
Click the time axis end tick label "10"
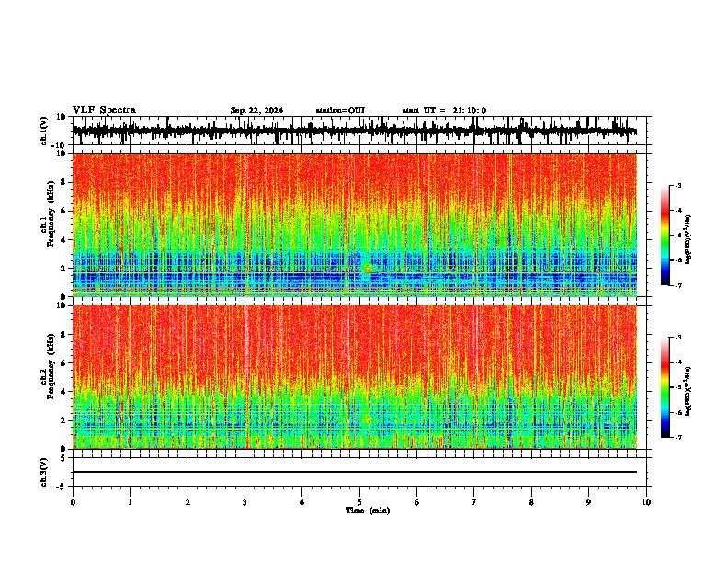[646, 502]
